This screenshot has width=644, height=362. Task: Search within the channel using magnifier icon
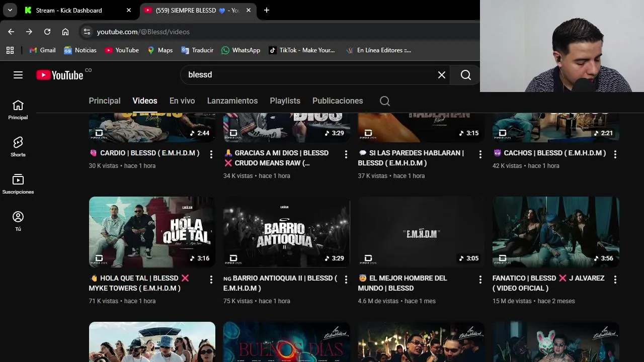pyautogui.click(x=385, y=101)
